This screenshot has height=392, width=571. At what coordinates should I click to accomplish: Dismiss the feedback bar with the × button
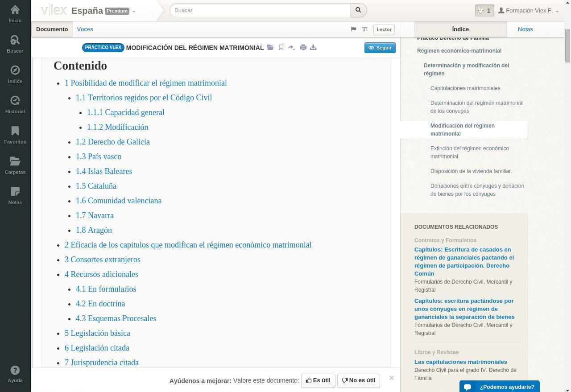click(x=391, y=378)
